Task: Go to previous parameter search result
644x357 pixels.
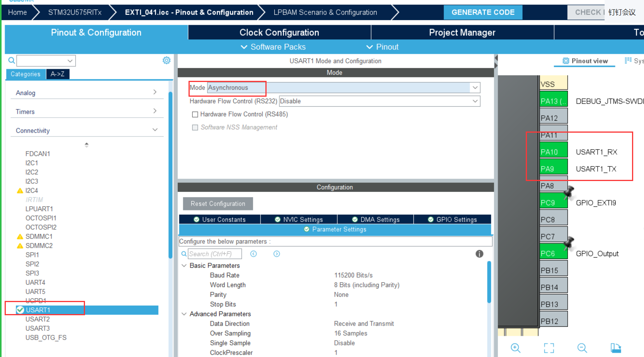Action: coord(253,254)
